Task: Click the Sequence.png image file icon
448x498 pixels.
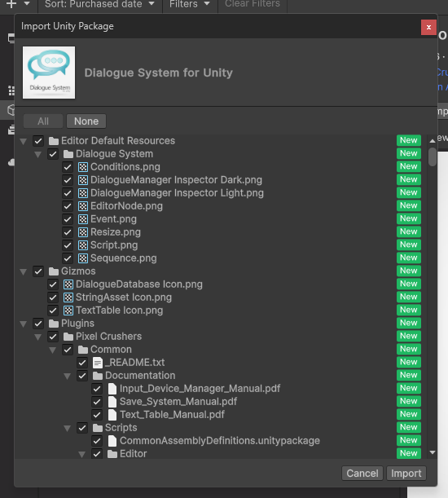Action: (83, 258)
